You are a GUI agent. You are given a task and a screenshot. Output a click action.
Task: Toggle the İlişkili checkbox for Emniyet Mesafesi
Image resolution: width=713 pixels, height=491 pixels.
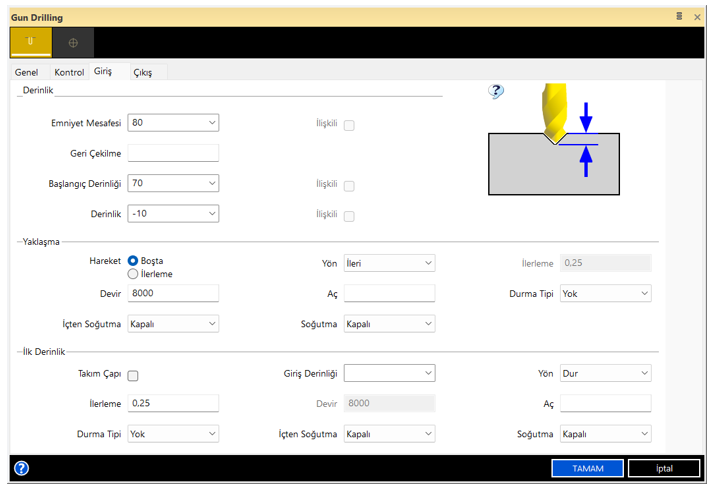pos(349,125)
